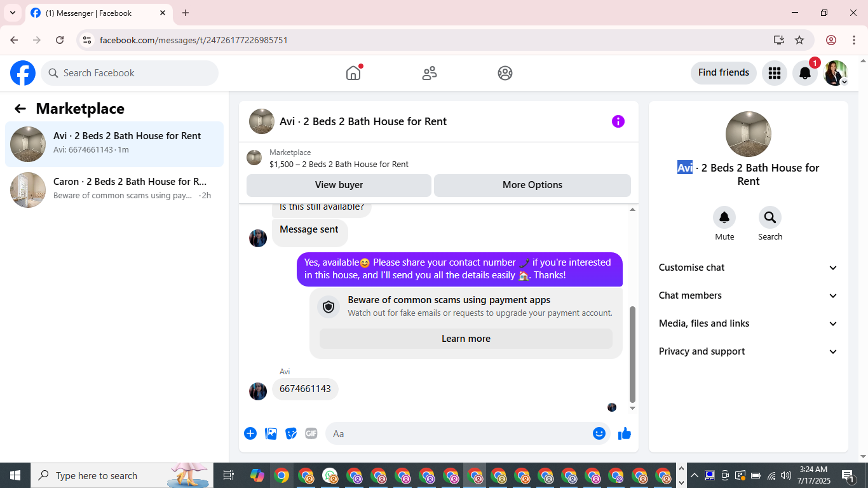Send a thumbs-up like
Screen dimensions: 868x488
(x=625, y=433)
